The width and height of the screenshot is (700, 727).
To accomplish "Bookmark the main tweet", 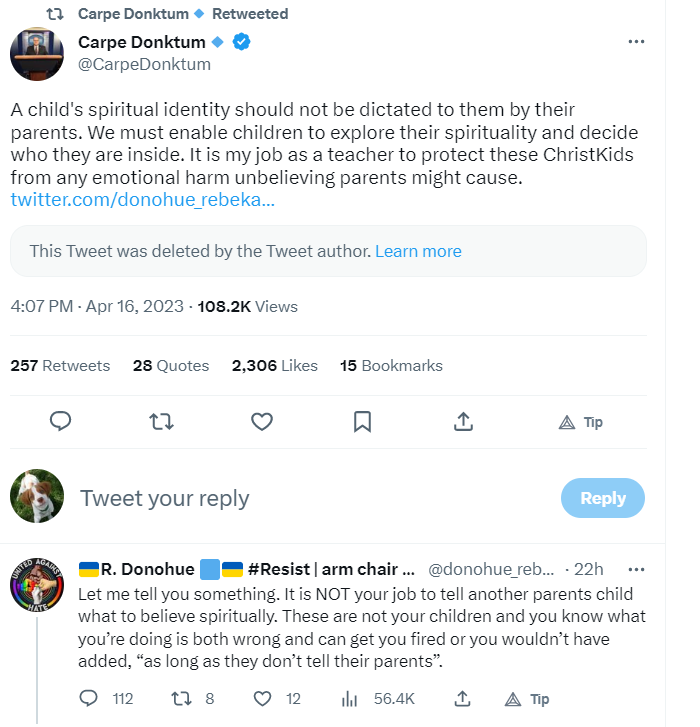I will point(363,422).
